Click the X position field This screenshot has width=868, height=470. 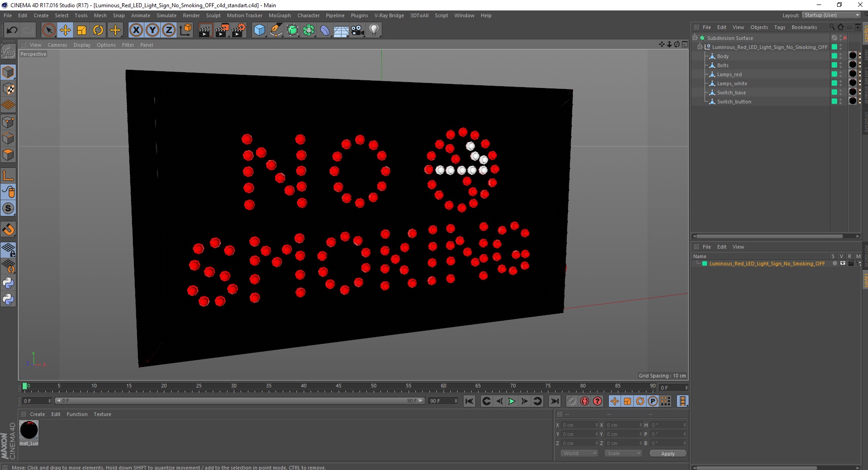click(580, 425)
